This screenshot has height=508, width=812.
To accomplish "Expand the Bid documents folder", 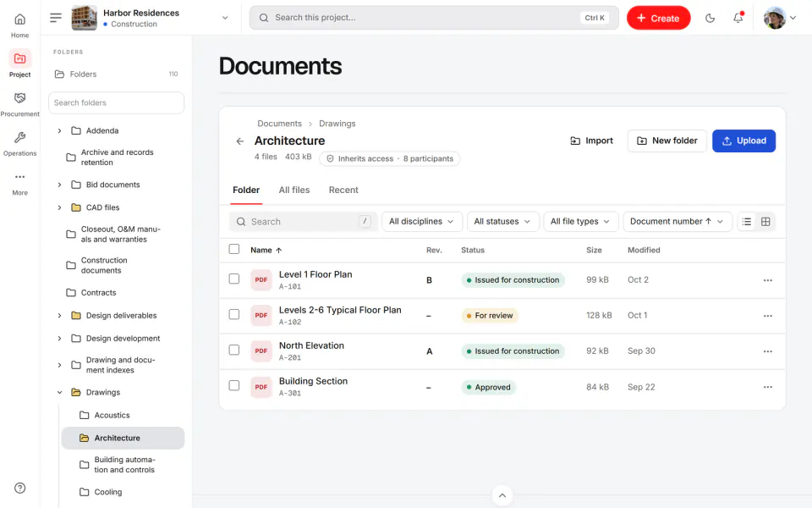I will point(59,185).
